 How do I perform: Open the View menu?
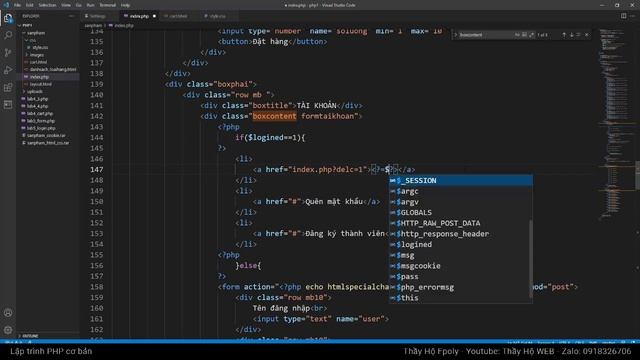pyautogui.click(x=66, y=5)
